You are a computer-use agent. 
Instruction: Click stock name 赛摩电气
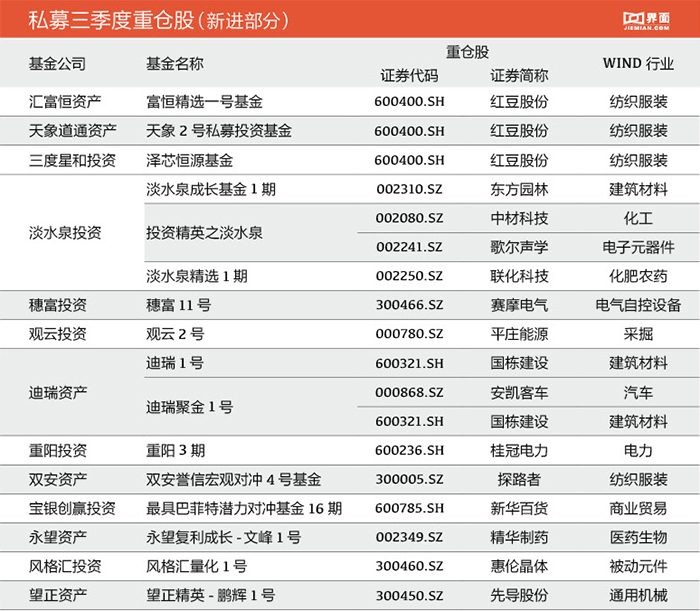(519, 305)
